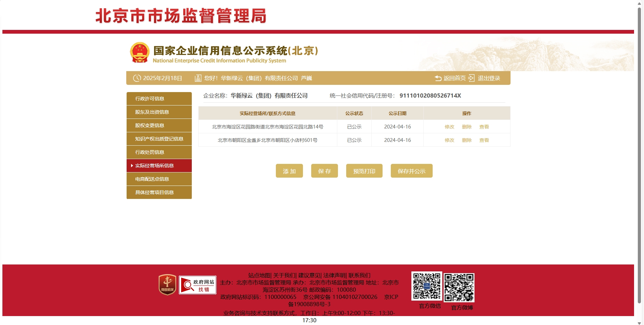Click the date 2025年2月18日
Image resolution: width=644 pixels, height=325 pixels.
click(x=163, y=78)
